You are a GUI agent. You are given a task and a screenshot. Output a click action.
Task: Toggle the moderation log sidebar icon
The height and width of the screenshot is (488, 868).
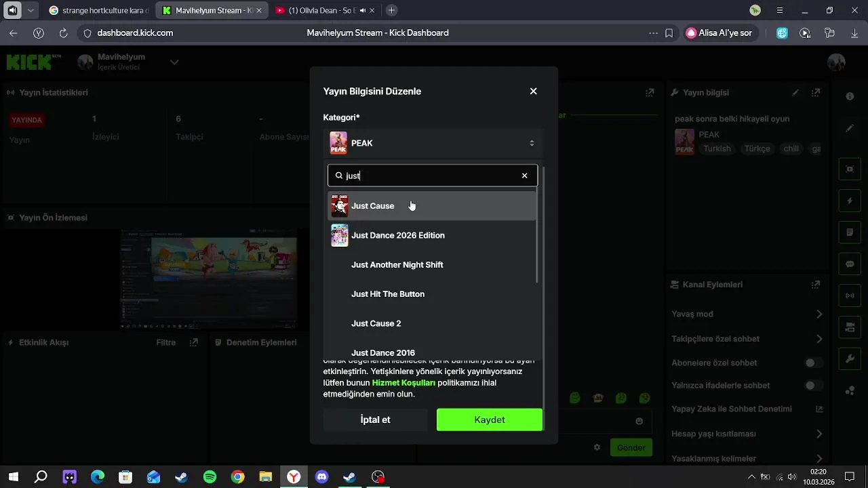850,232
